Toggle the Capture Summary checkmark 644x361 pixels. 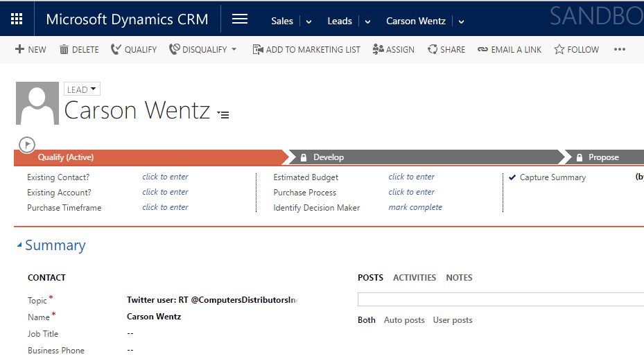512,177
